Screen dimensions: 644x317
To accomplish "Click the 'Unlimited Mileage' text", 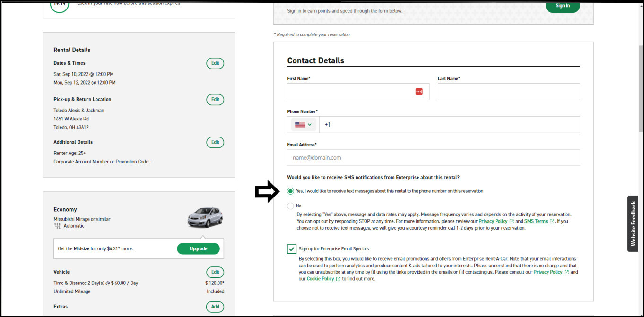I will [72, 291].
